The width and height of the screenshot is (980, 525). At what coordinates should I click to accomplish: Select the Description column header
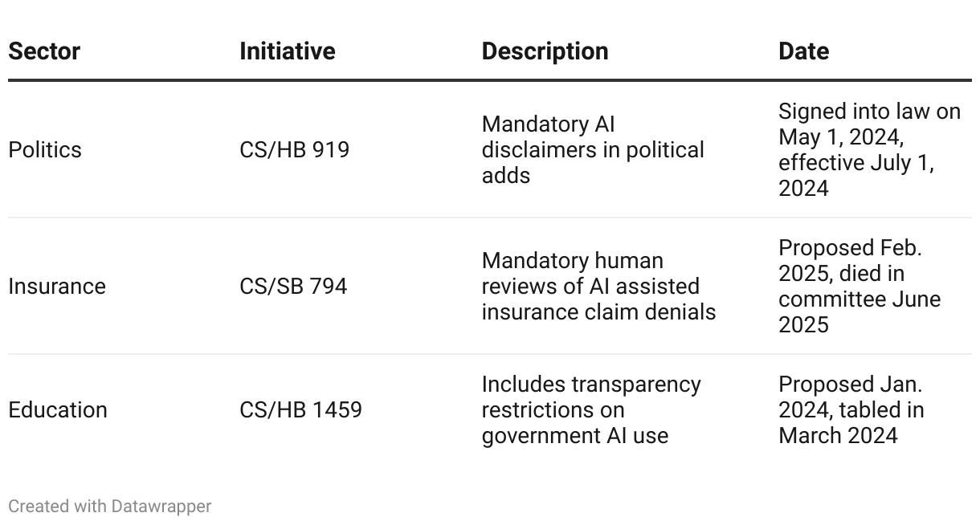point(545,51)
